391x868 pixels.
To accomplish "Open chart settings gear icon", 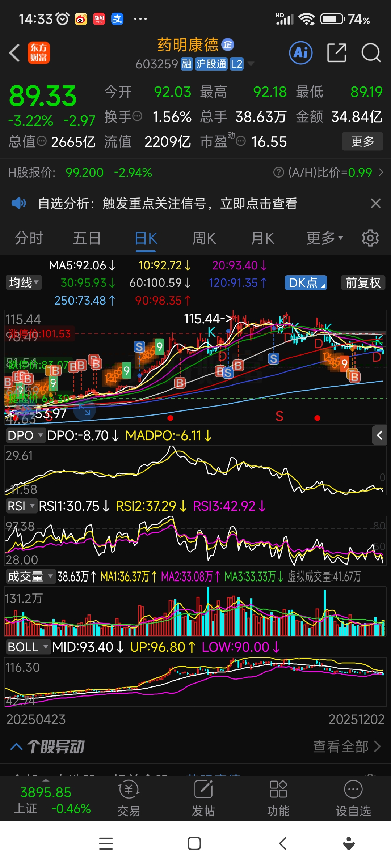I will [370, 238].
